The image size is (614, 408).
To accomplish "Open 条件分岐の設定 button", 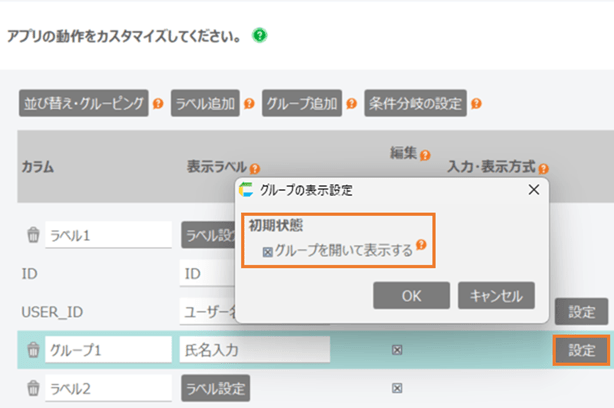I will 415,103.
